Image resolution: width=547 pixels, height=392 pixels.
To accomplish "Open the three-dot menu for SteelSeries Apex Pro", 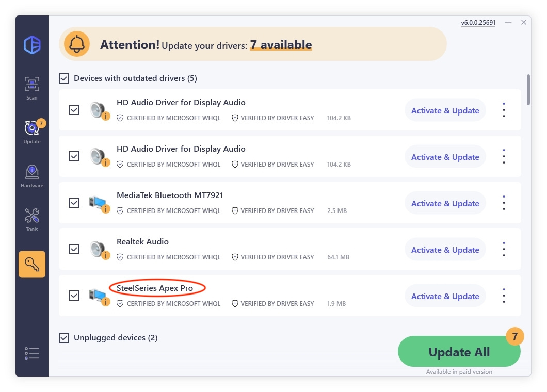I will [x=504, y=296].
